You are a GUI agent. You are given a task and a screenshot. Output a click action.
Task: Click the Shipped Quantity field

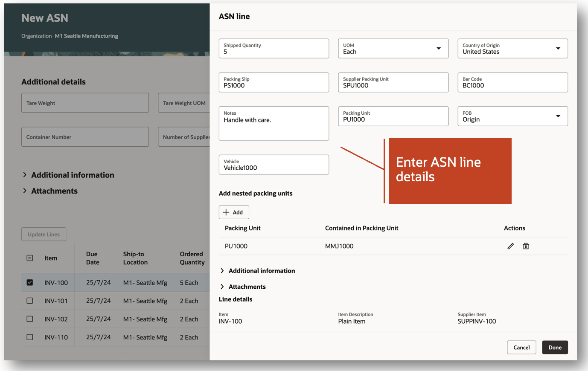coord(274,49)
